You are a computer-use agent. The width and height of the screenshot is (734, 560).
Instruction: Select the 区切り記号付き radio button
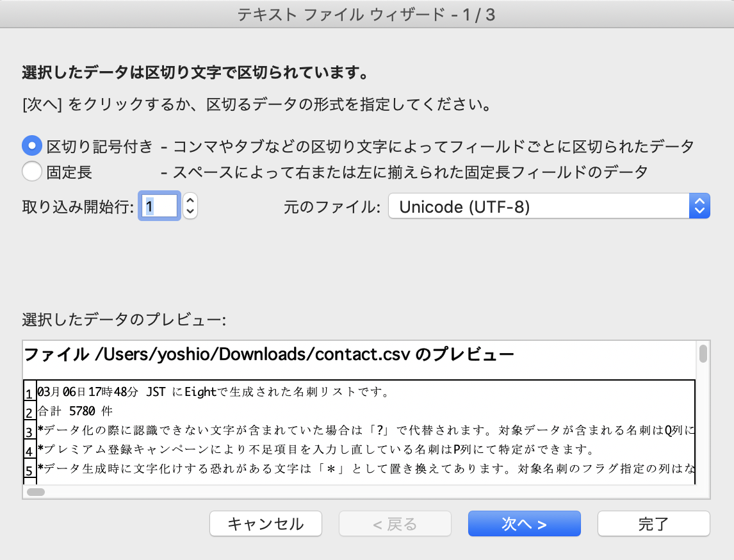tap(31, 145)
